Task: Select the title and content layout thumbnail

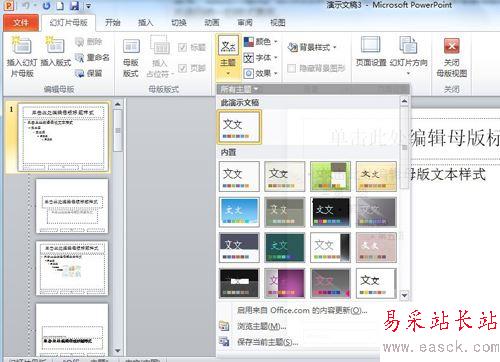Action: click(x=72, y=268)
